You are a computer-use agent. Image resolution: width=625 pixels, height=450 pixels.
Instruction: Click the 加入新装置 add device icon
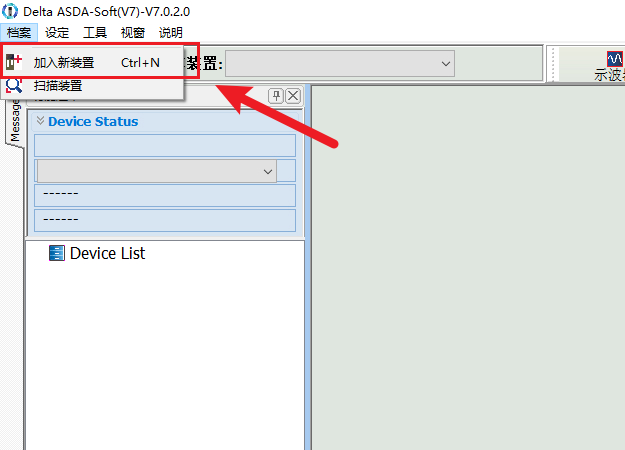click(x=14, y=62)
